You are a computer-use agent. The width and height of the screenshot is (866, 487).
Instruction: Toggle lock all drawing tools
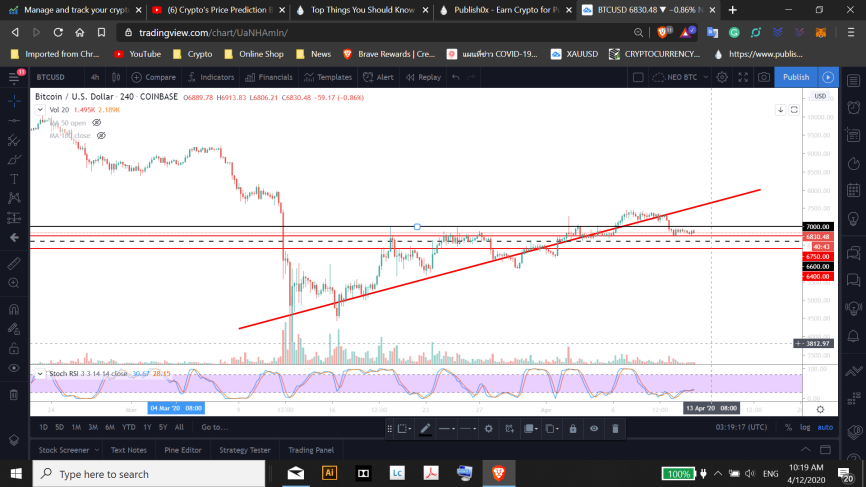[14, 348]
